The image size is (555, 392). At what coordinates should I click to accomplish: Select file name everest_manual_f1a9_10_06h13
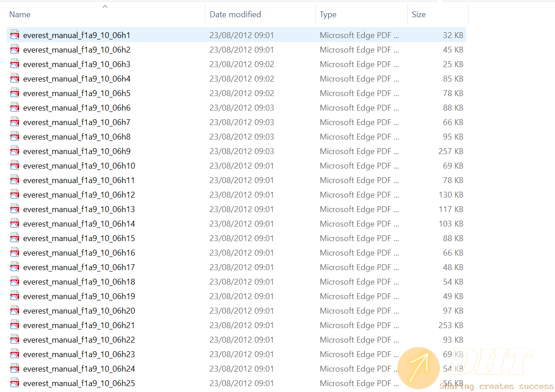(x=79, y=209)
